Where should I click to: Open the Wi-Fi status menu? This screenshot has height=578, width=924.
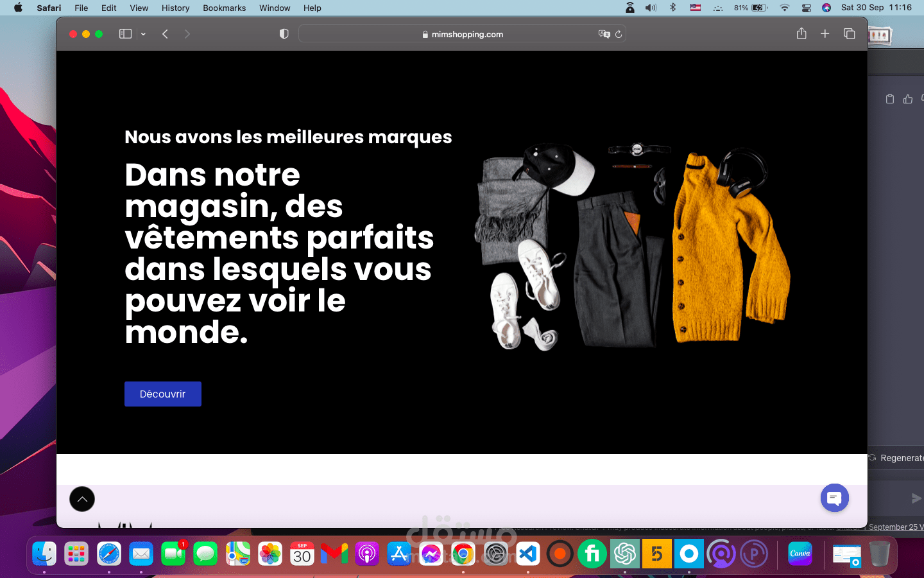tap(784, 8)
